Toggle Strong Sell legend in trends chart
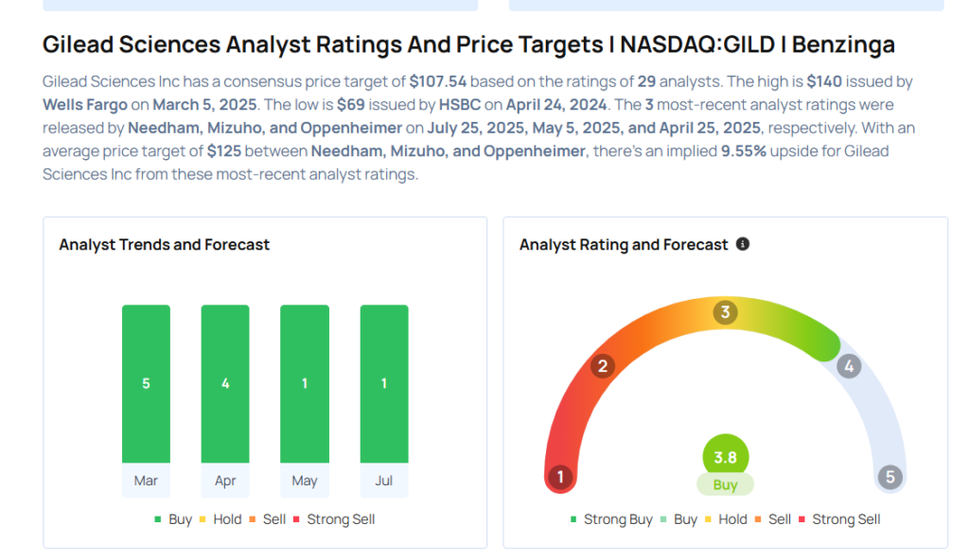The height and width of the screenshot is (560, 969). click(334, 519)
